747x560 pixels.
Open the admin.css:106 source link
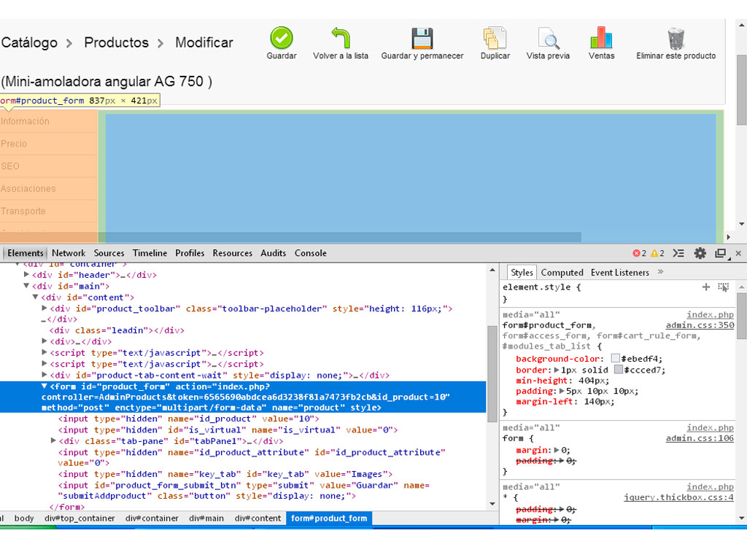[x=700, y=438]
